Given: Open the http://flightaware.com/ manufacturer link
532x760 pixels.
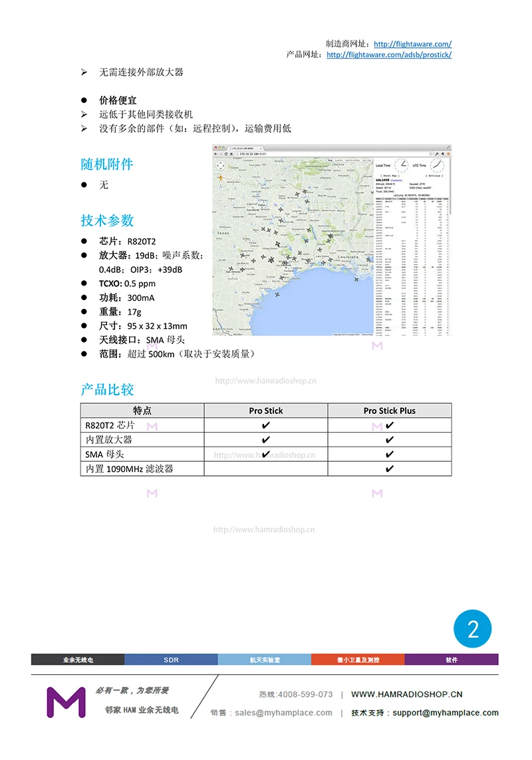Looking at the screenshot, I should 412,44.
